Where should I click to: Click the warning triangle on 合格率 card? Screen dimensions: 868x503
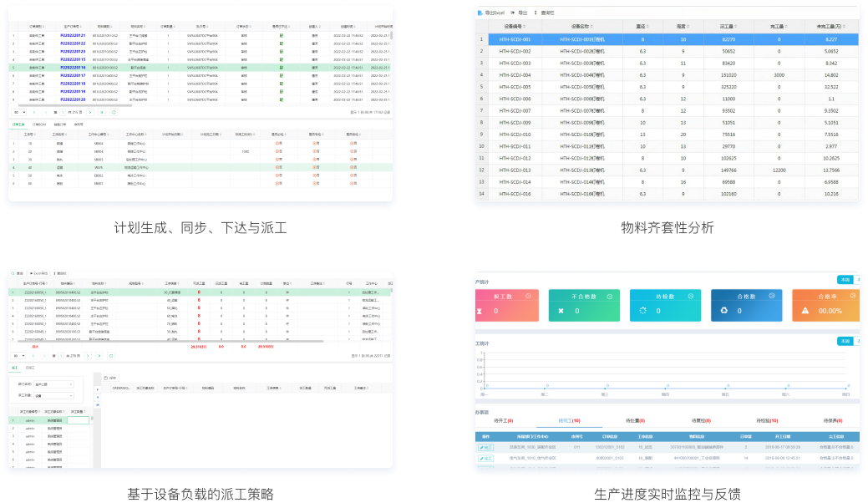point(805,311)
